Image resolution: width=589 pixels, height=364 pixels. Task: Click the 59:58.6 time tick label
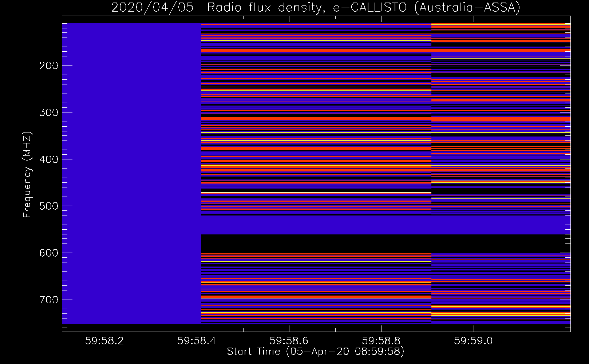[289, 341]
